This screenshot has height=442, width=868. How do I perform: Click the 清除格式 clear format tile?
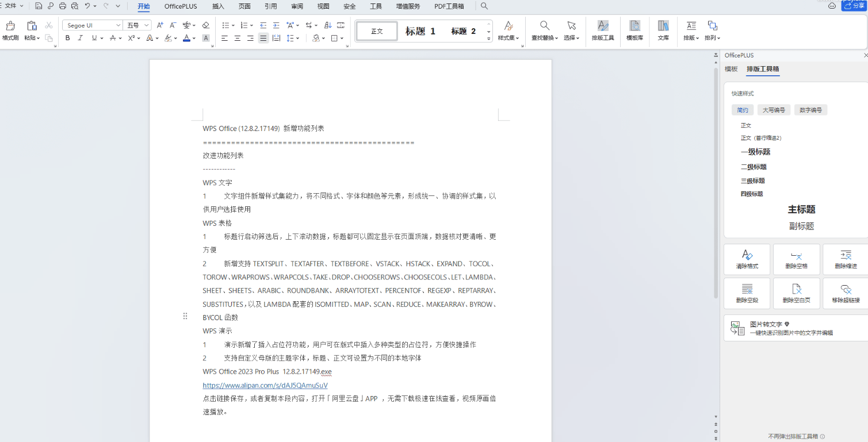747,259
